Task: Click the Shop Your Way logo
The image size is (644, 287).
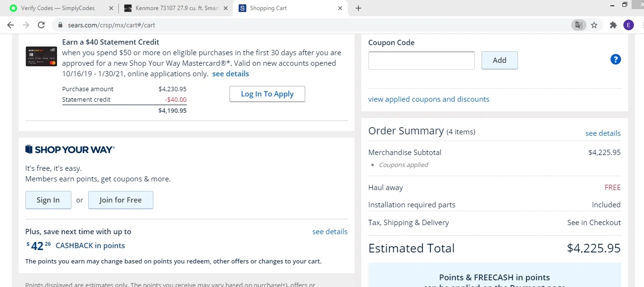Action: pyautogui.click(x=70, y=150)
